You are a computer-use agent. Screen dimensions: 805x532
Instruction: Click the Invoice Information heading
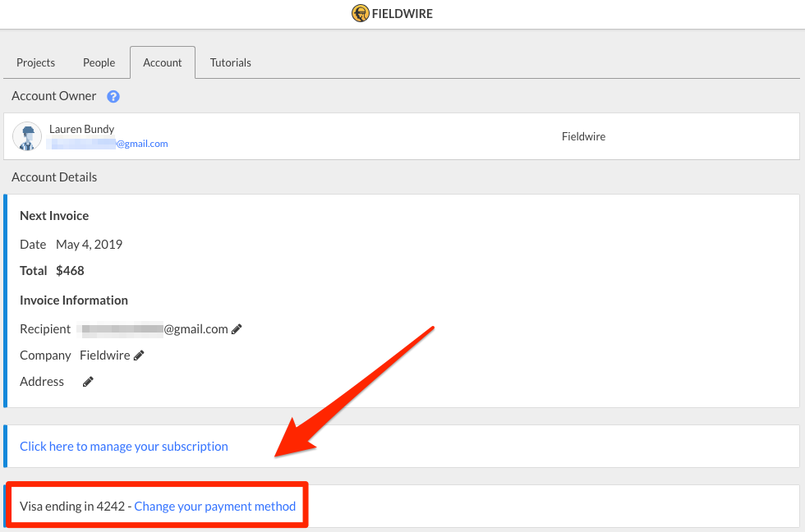[74, 300]
